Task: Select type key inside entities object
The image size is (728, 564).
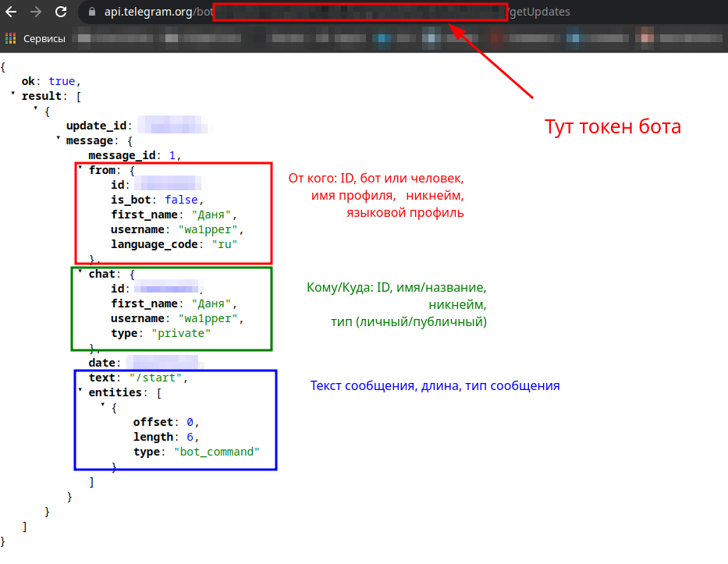Action: tap(147, 452)
